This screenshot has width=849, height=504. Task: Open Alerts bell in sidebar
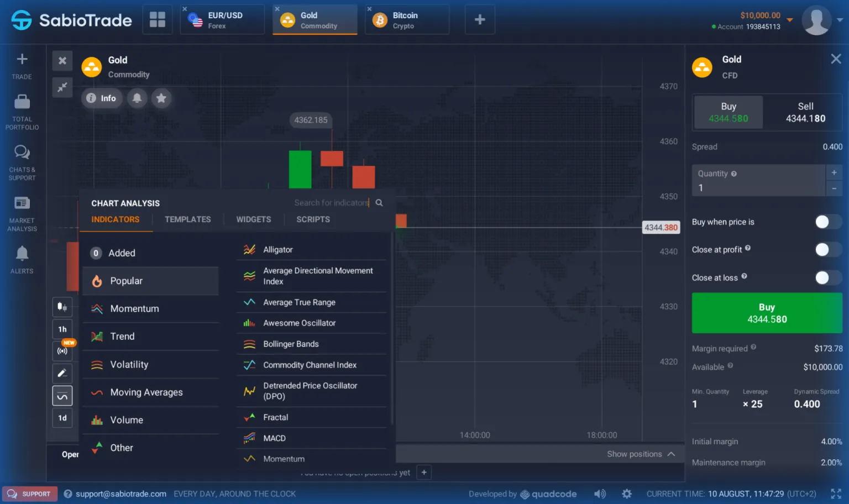pos(22,253)
